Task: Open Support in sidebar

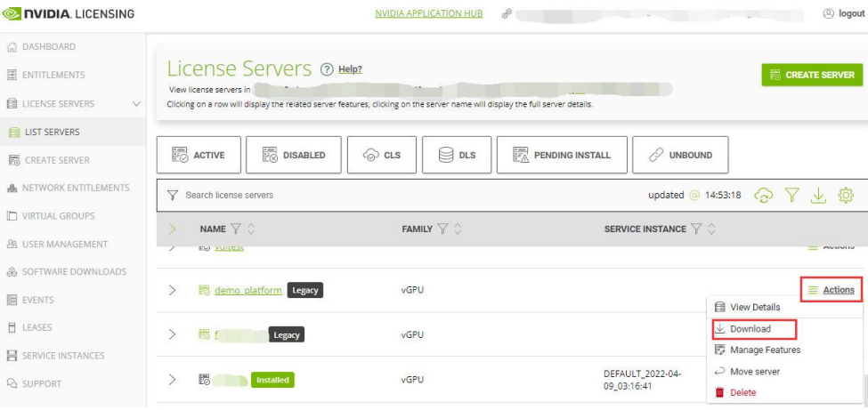Action: pos(35,383)
